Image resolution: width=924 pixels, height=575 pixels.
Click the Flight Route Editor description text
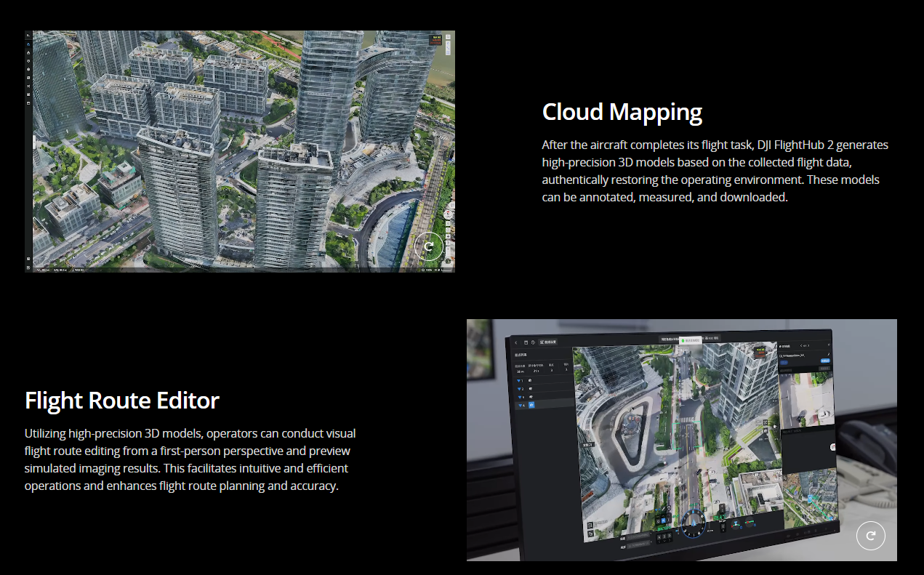tap(190, 459)
